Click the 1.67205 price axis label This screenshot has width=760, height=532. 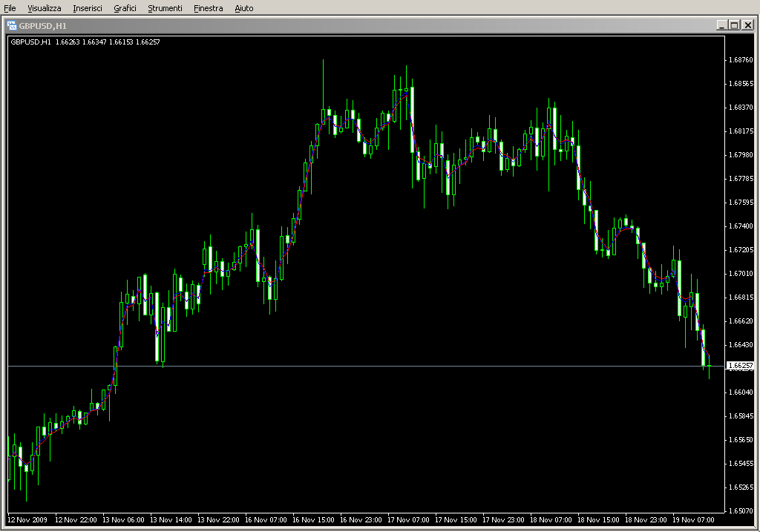[x=741, y=250]
